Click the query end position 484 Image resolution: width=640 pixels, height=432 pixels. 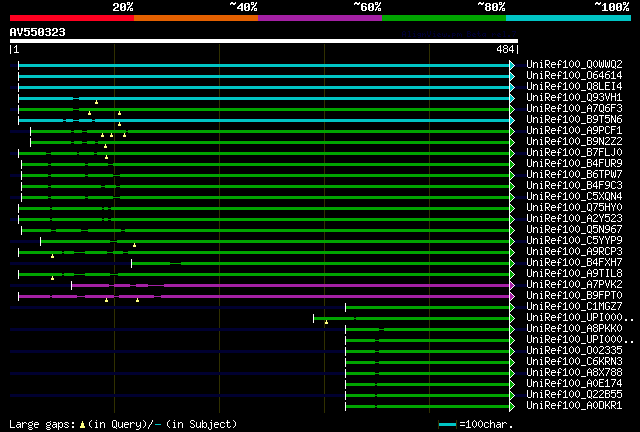505,49
